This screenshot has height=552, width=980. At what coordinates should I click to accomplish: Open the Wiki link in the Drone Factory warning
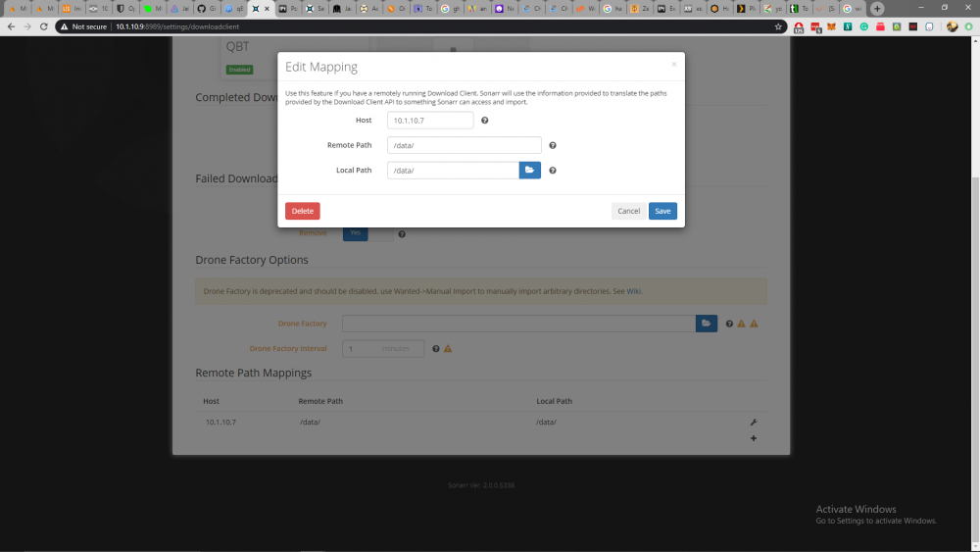(633, 291)
